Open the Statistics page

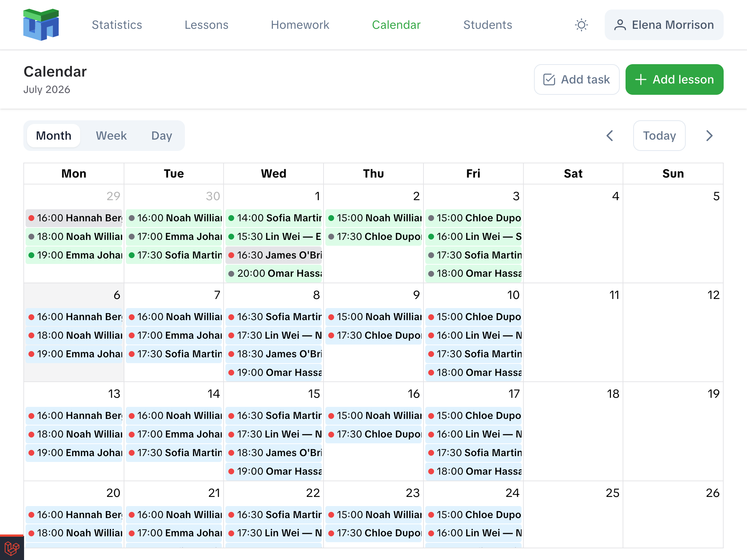pyautogui.click(x=117, y=25)
